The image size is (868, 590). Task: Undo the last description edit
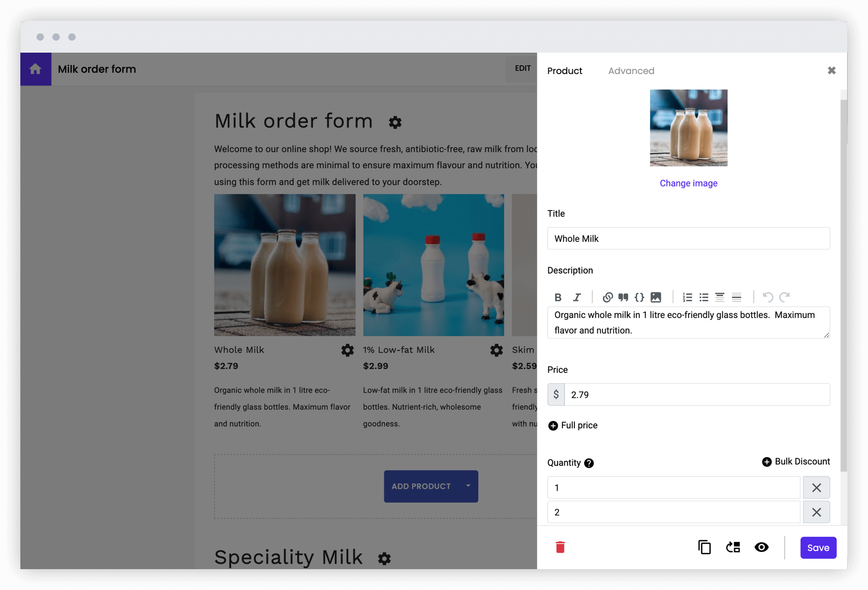[x=767, y=297]
